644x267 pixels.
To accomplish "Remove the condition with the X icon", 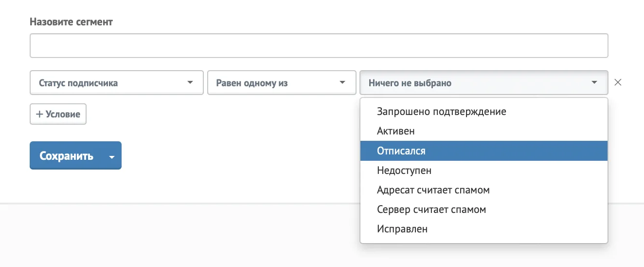I will click(x=618, y=82).
